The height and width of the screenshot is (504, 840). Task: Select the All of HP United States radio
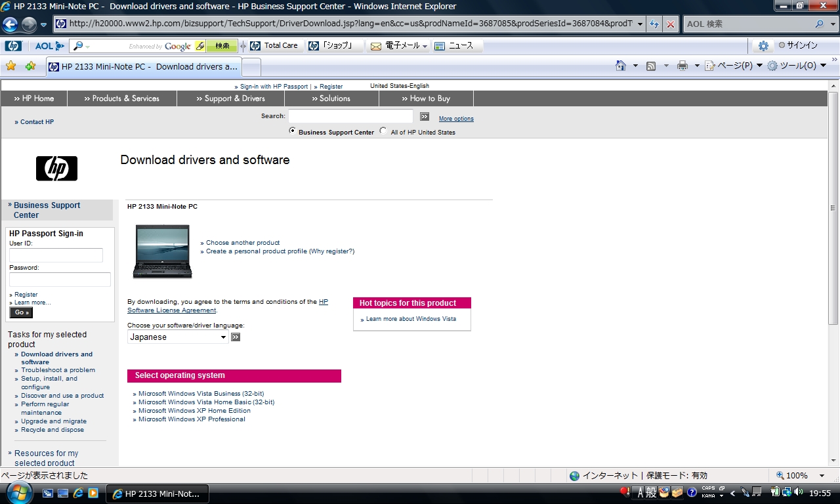(x=383, y=131)
